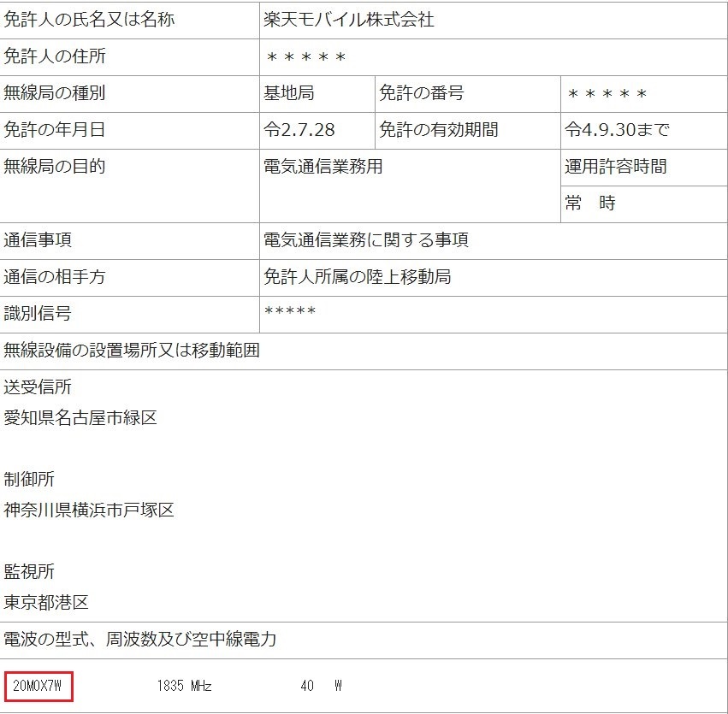Click the asterisks beside 免許の番号
Viewport: 728px width, 714px height.
click(x=607, y=94)
